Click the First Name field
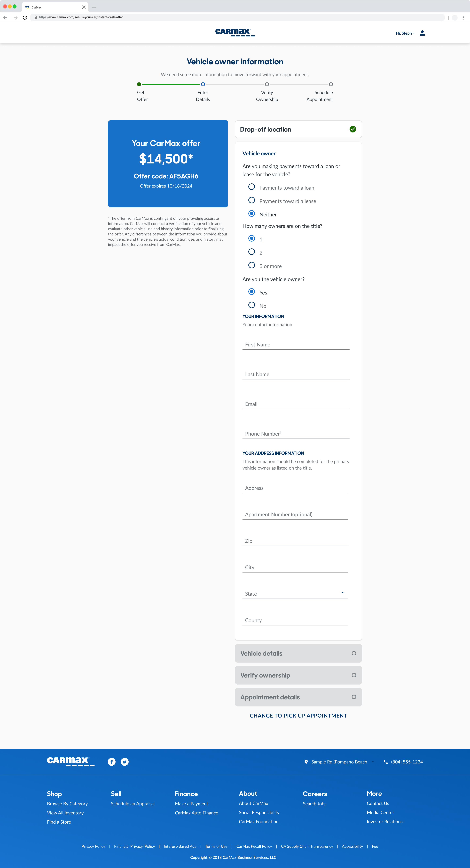 pyautogui.click(x=296, y=344)
